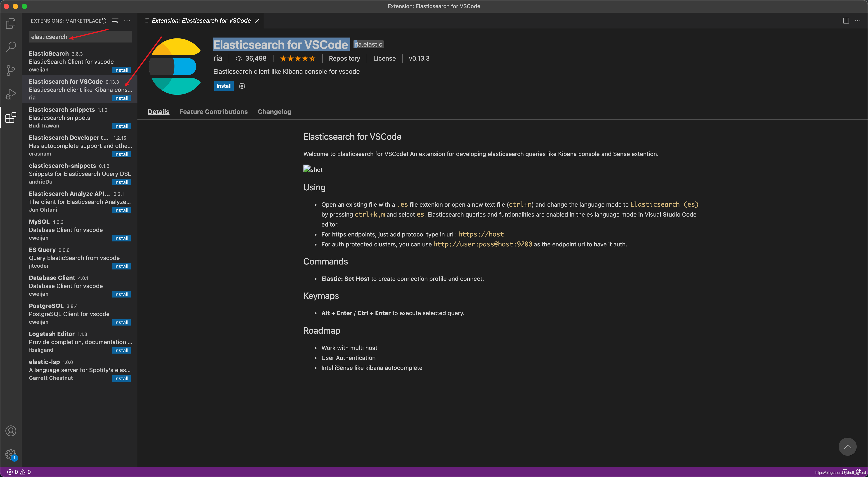The width and height of the screenshot is (868, 477).
Task: Focus the extensions search box containing elasticsearch
Action: point(80,37)
